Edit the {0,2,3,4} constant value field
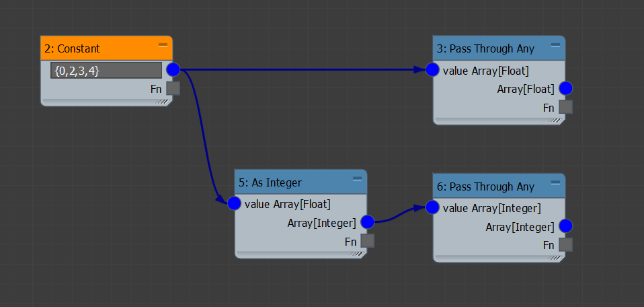This screenshot has height=307, width=644. [106, 71]
